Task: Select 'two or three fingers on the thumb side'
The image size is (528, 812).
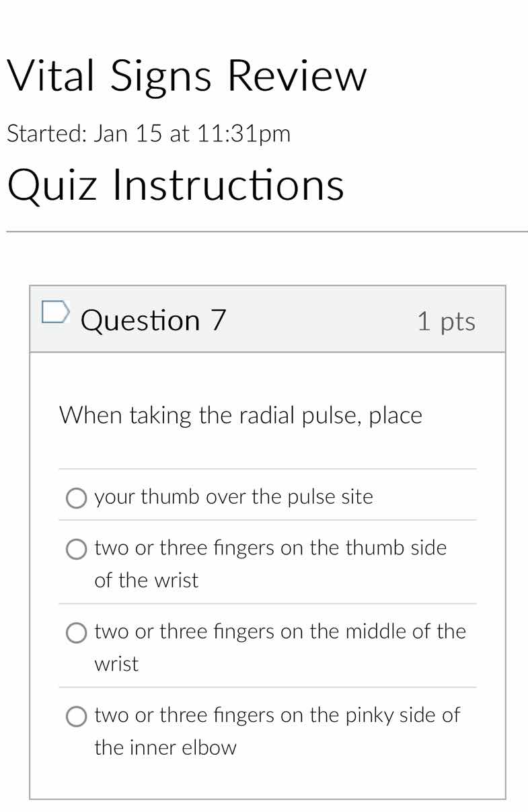Action: click(76, 549)
